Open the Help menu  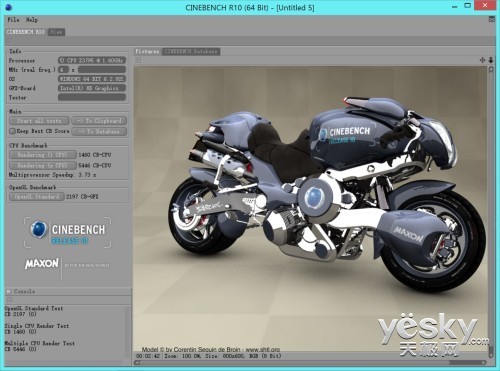click(32, 20)
